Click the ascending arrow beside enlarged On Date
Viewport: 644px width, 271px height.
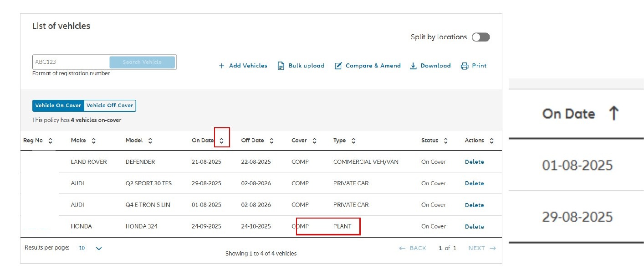(613, 114)
